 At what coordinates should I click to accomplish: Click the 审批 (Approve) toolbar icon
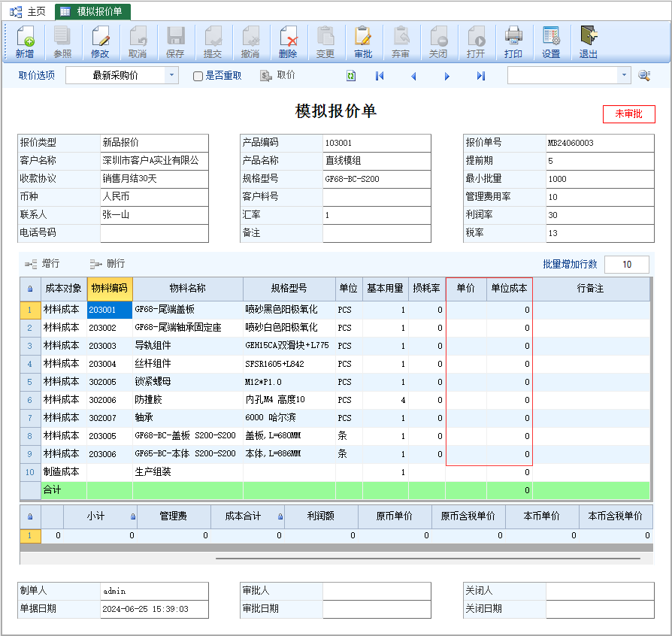pos(363,41)
